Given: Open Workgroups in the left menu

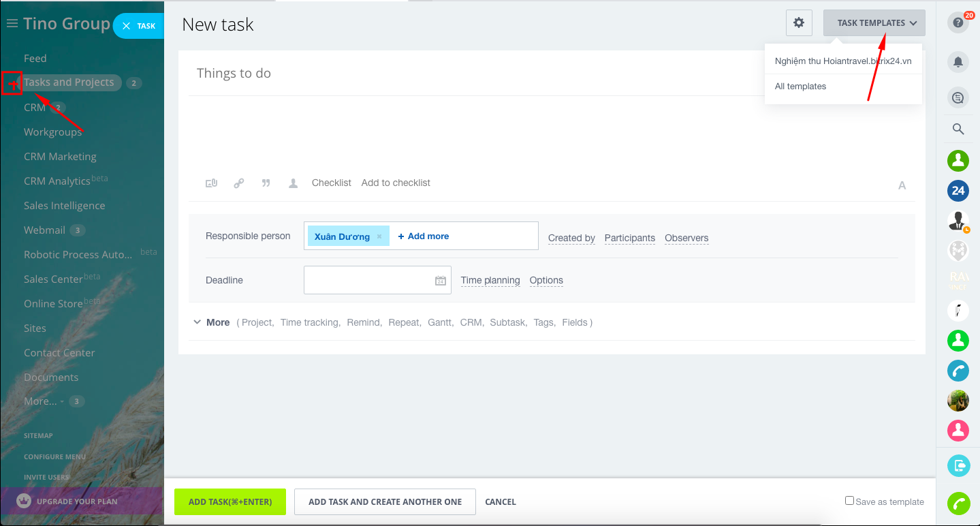Looking at the screenshot, I should [x=52, y=132].
